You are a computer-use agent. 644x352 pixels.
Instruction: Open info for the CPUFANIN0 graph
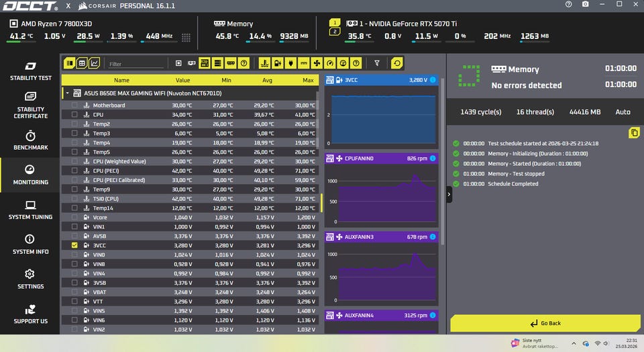tap(433, 159)
